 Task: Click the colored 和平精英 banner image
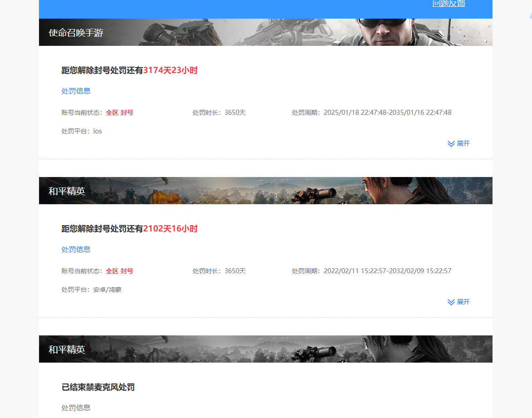266,191
